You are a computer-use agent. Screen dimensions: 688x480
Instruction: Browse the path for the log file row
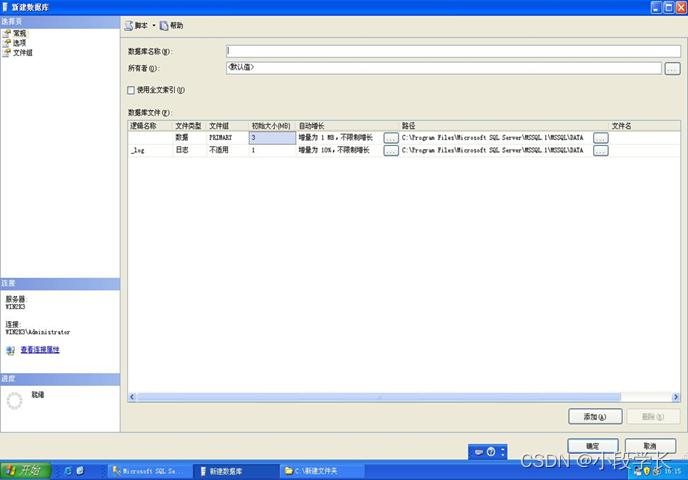click(x=601, y=151)
